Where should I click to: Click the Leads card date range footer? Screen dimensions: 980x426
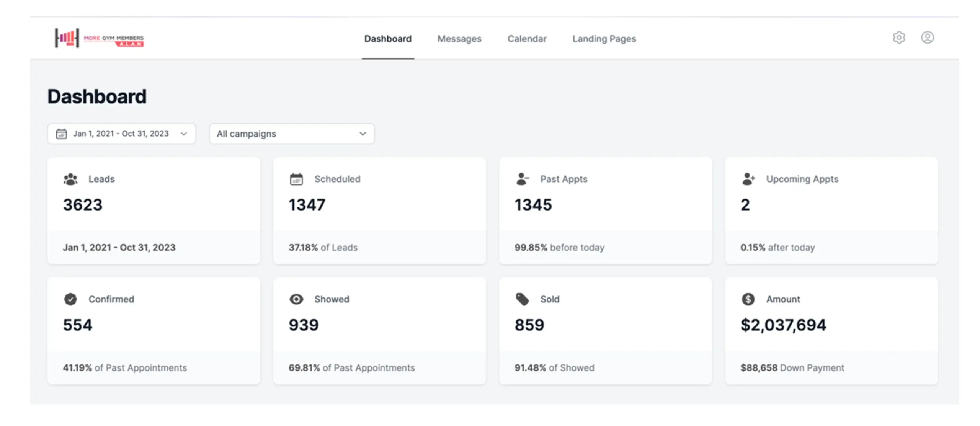point(119,248)
